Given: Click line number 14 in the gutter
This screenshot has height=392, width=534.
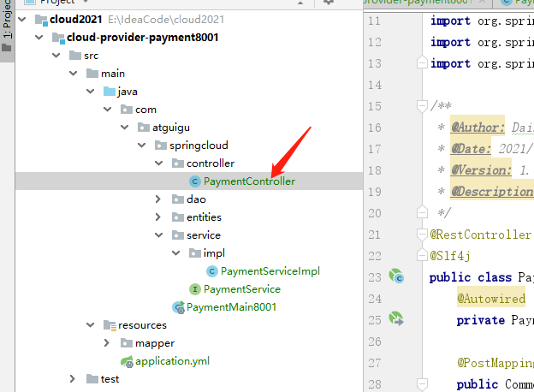Looking at the screenshot, I should [375, 85].
